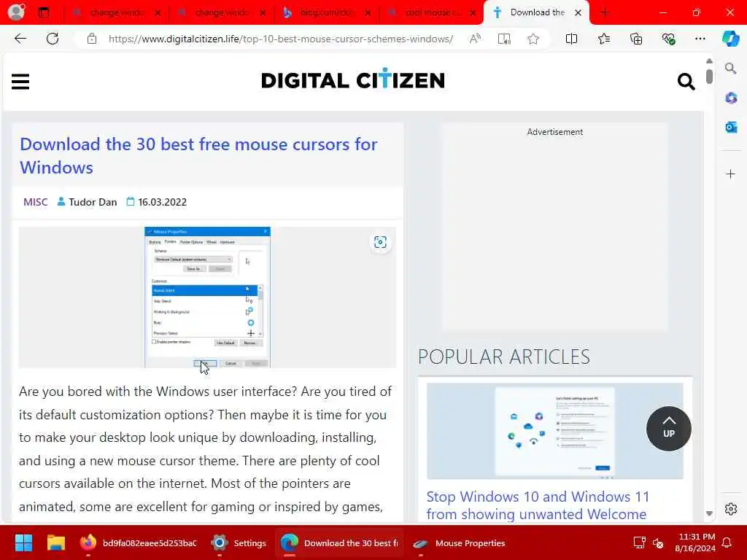747x560 pixels.
Task: Open a new browser tab
Action: pyautogui.click(x=605, y=12)
